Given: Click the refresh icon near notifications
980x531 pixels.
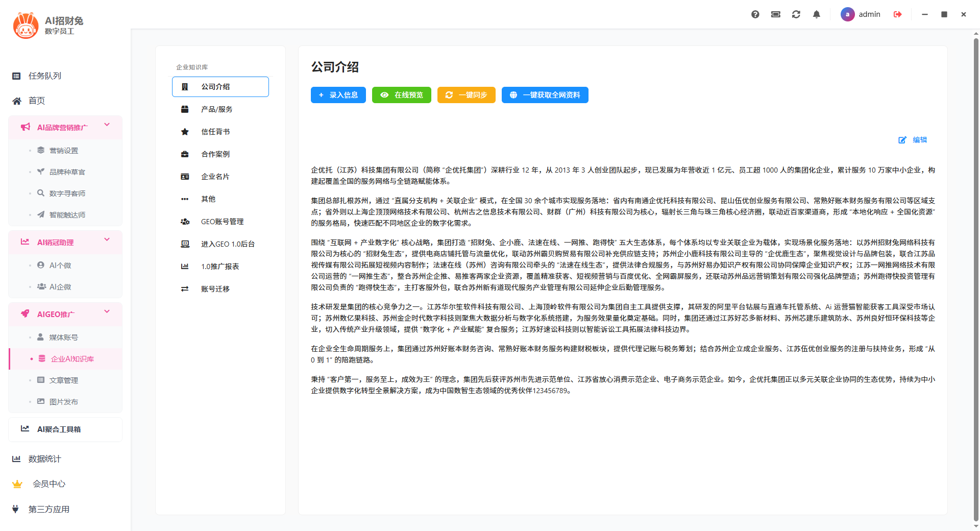Looking at the screenshot, I should [x=796, y=14].
